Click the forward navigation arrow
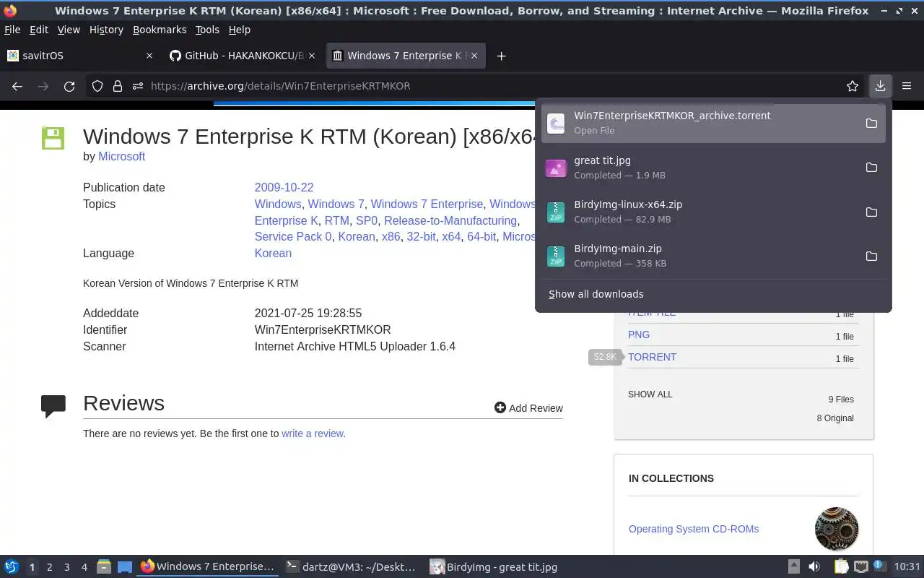 (x=43, y=86)
